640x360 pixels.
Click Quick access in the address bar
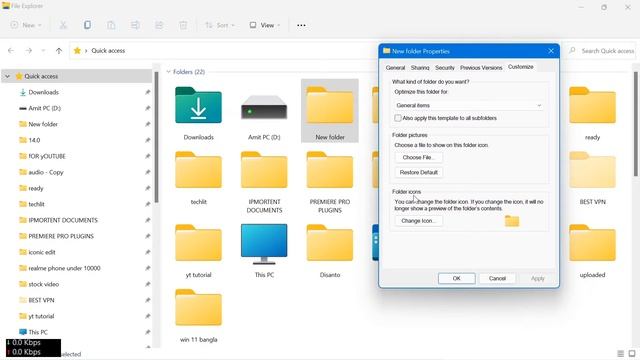108,51
